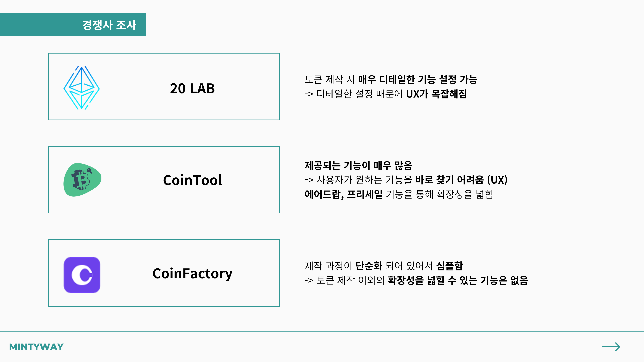Click the bold word "단순화"
This screenshot has width=644, height=362.
point(369,266)
